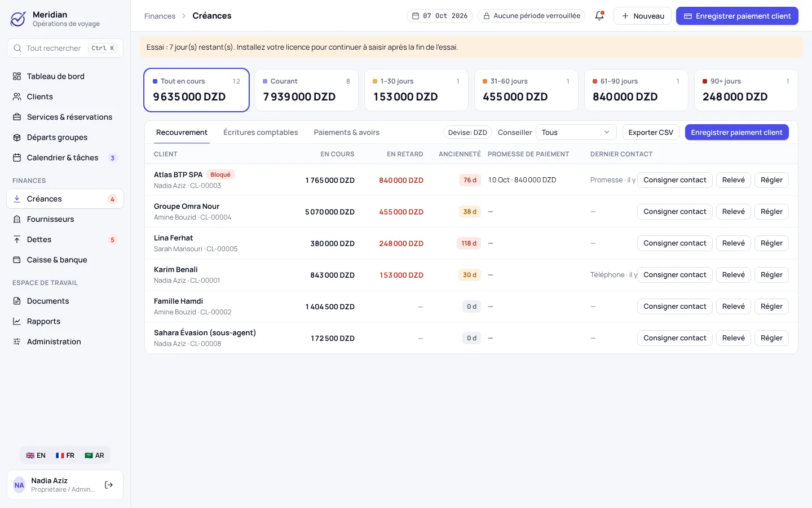Click the Clients sidebar icon
Screen dimensions: 812x508
click(17, 97)
